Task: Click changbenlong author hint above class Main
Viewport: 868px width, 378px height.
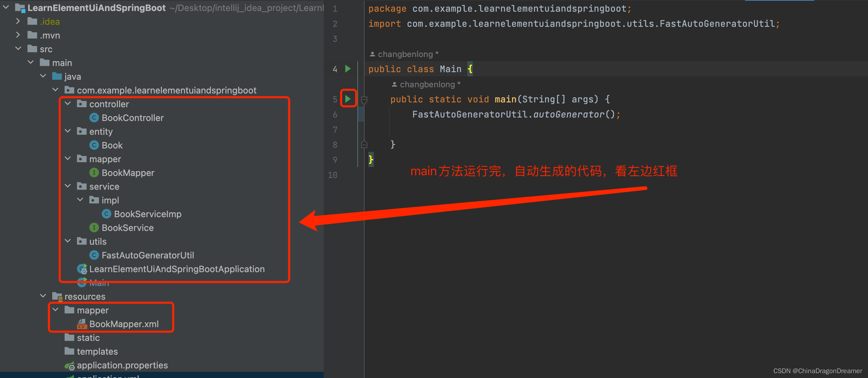Action: (x=405, y=54)
